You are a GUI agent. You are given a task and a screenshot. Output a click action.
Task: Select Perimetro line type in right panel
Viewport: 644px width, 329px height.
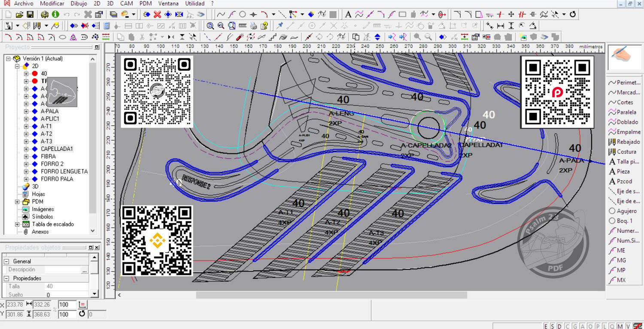click(625, 83)
